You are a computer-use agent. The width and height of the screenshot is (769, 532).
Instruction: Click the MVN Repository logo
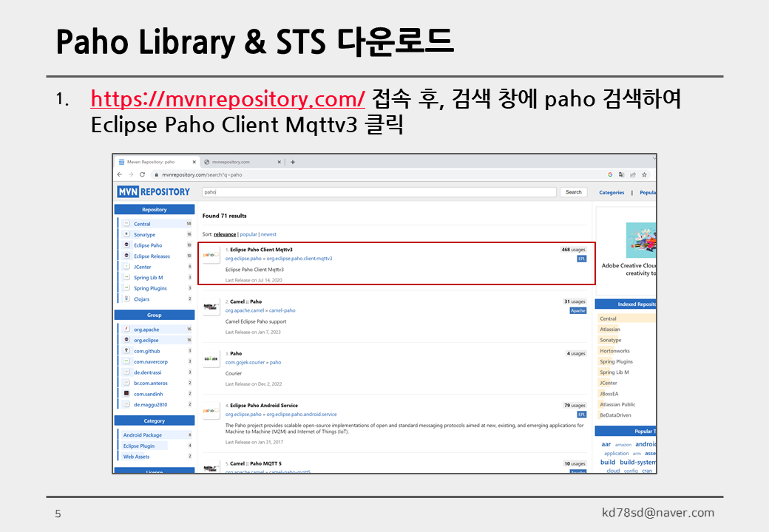pos(154,192)
